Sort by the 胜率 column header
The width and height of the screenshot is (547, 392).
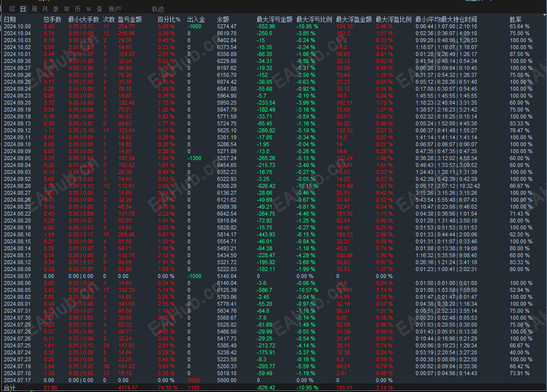tap(516, 19)
